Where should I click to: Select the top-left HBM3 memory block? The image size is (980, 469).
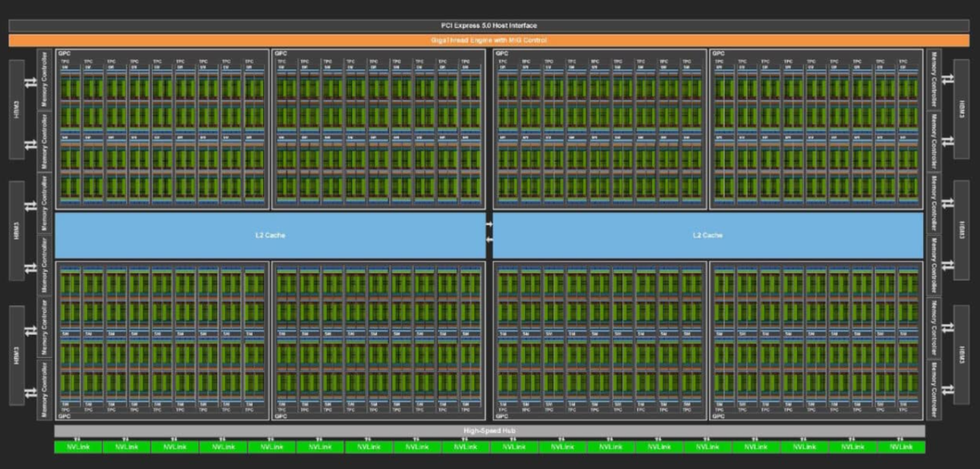(17, 110)
